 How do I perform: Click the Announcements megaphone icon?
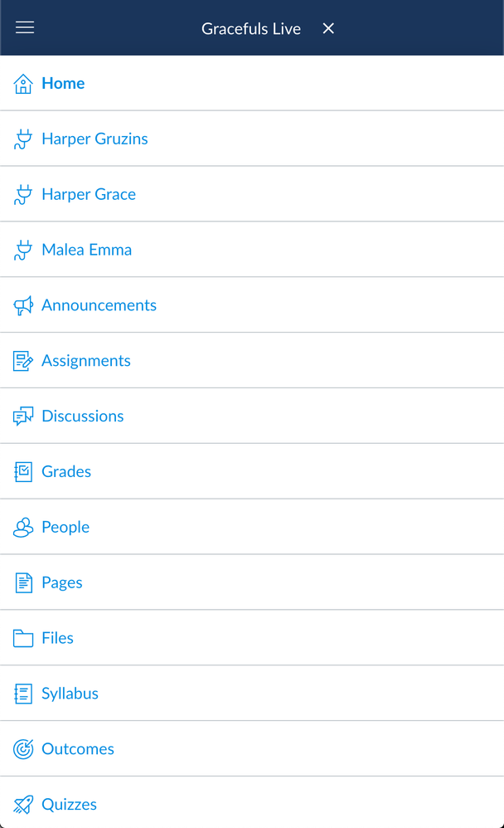point(22,304)
